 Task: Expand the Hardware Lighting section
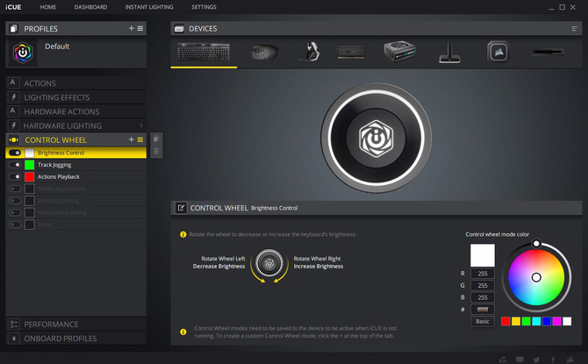(75, 125)
